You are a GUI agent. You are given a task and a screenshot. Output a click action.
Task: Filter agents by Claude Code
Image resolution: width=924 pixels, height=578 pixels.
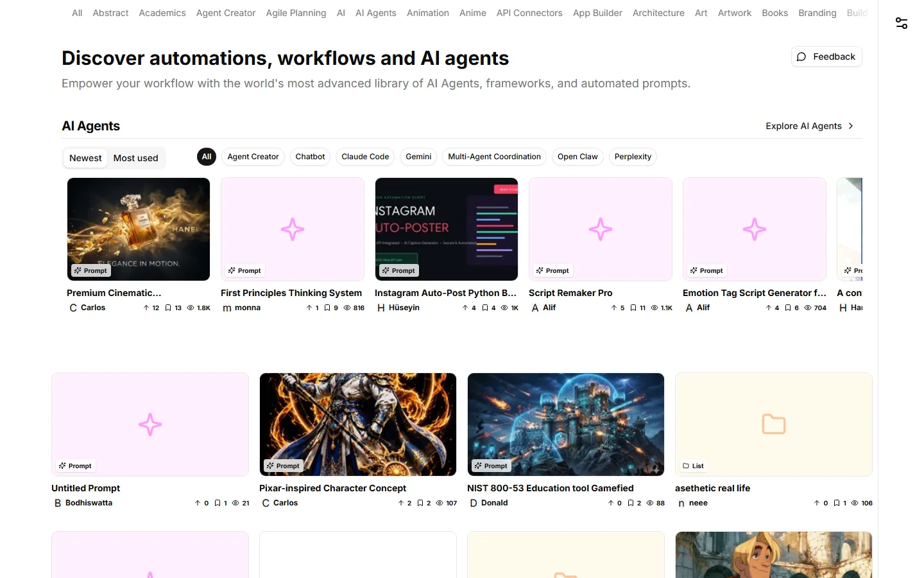(x=365, y=157)
